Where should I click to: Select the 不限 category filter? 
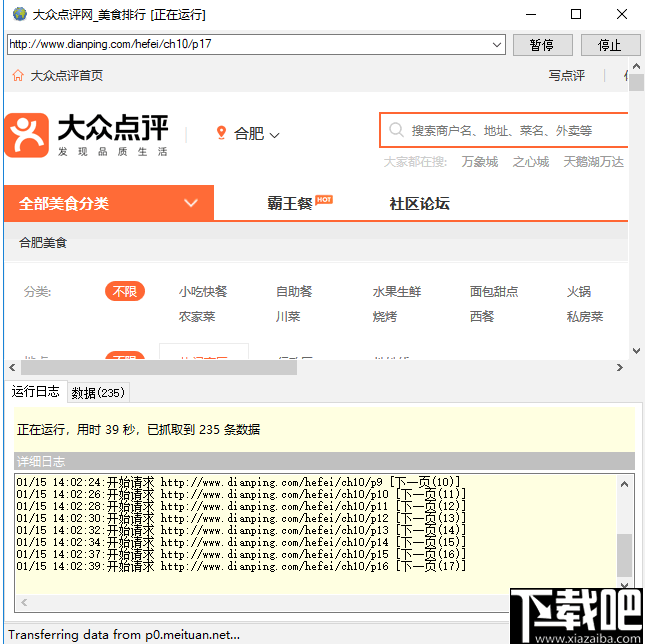[125, 291]
